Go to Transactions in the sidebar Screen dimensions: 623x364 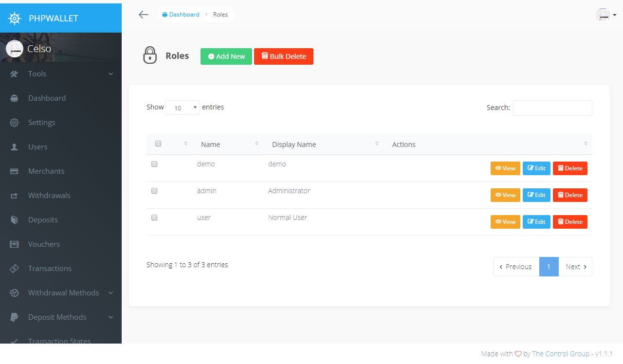coord(50,269)
